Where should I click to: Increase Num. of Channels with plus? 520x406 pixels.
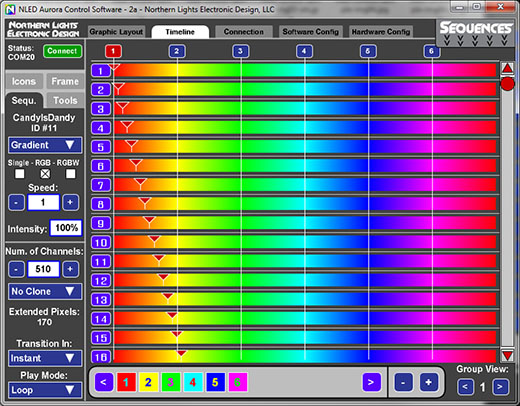tap(70, 269)
